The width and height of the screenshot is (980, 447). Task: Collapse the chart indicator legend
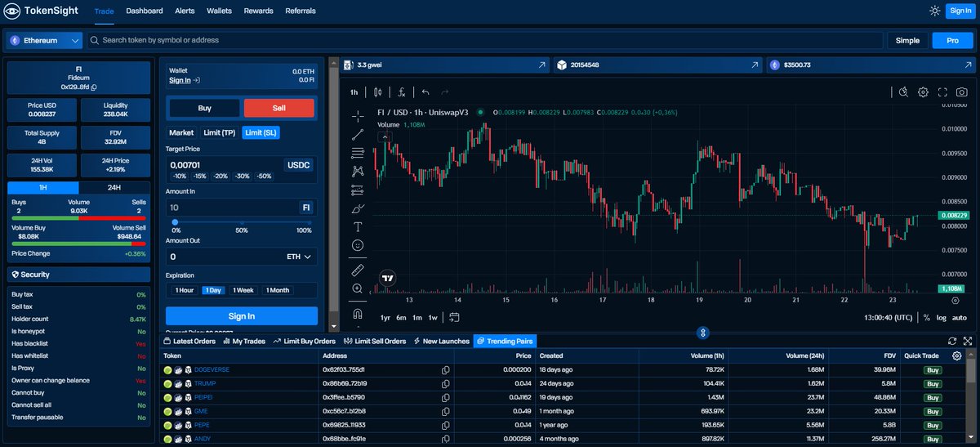tap(383, 136)
